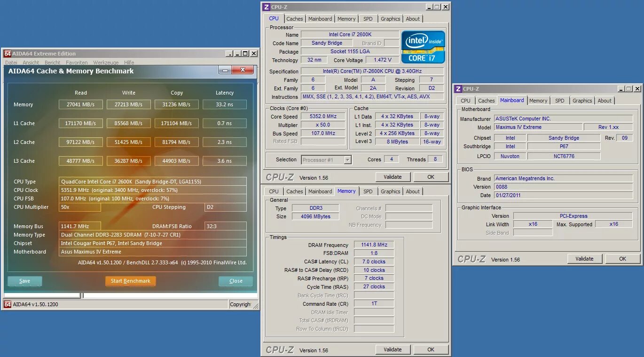
Task: Click the Intel Core i7 badge logo
Action: pos(423,47)
